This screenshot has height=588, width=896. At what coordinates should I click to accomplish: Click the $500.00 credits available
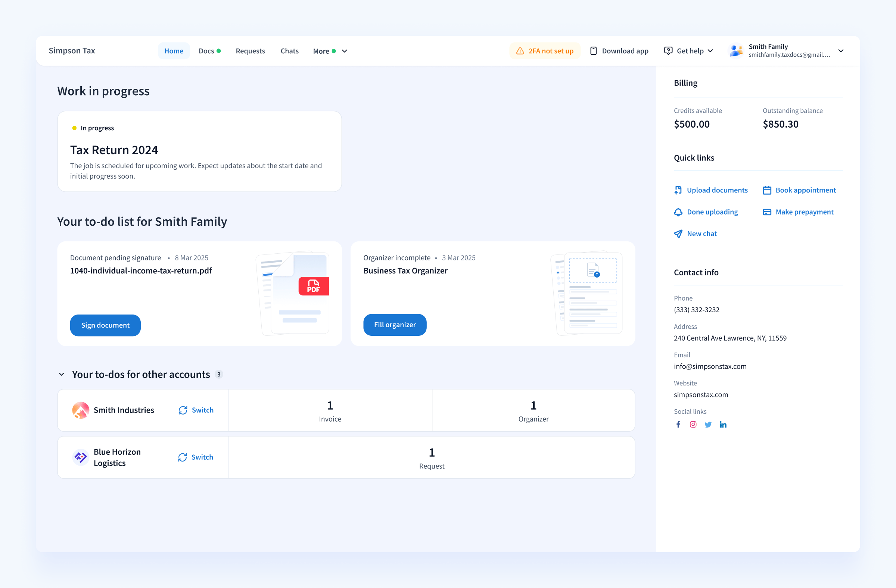(x=691, y=124)
